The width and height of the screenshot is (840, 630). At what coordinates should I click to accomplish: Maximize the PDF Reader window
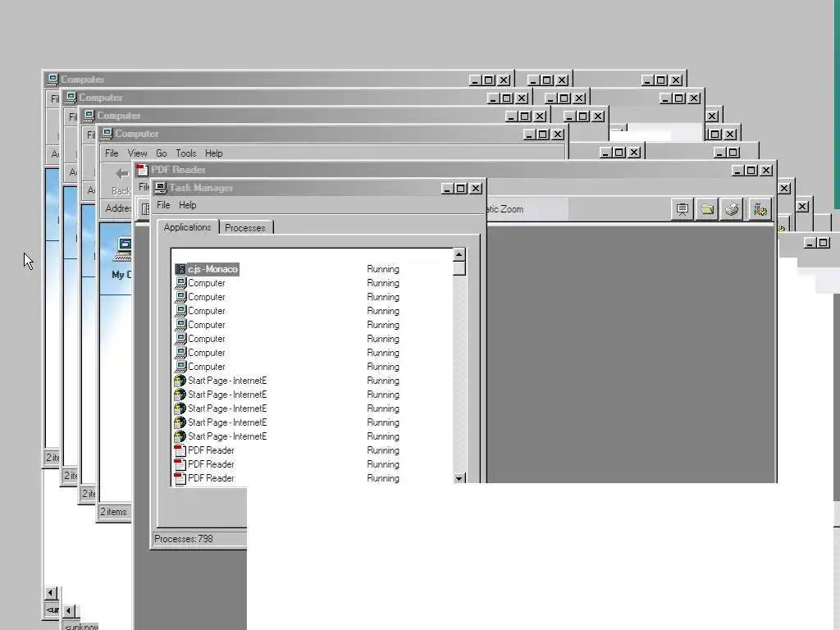pyautogui.click(x=751, y=171)
